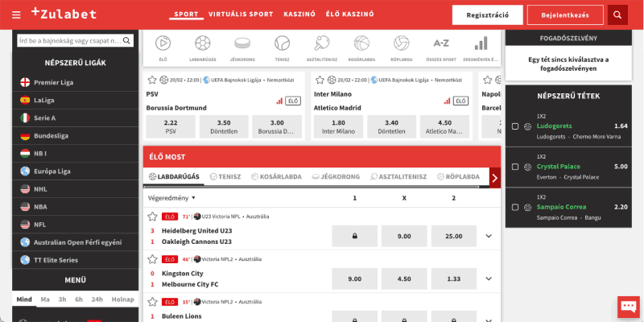Bet 3.40 Döntetlen on Inter vs Atletico

pos(391,126)
